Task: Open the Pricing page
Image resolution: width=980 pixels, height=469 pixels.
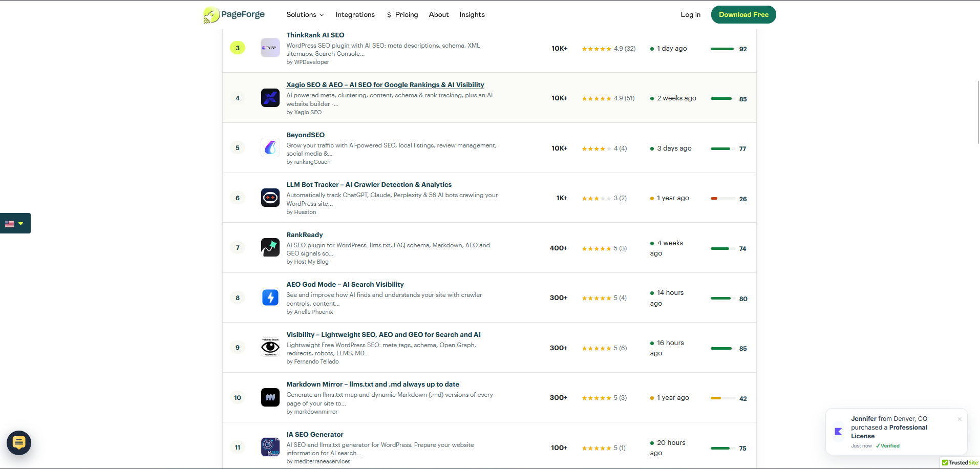Action: pyautogui.click(x=402, y=15)
